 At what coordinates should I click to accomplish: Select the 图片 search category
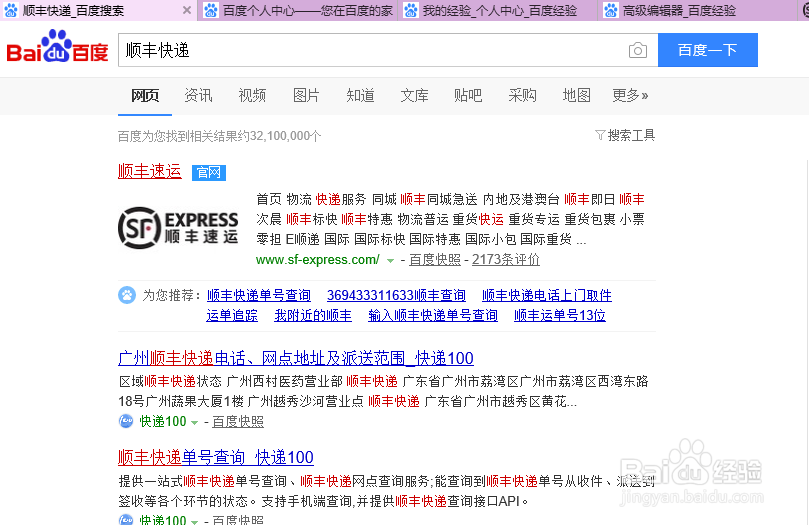tap(306, 95)
